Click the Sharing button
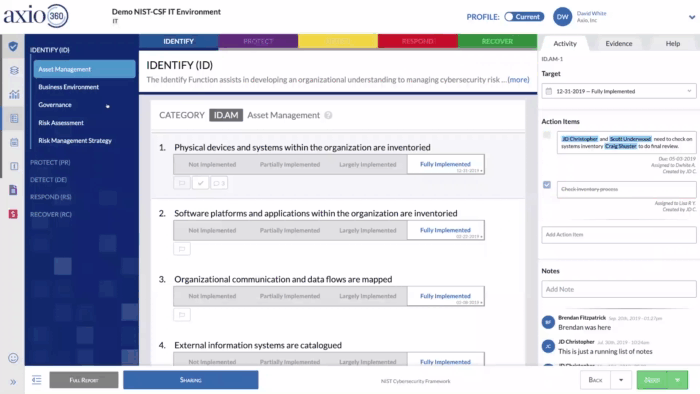This screenshot has width=700, height=394. (x=191, y=380)
